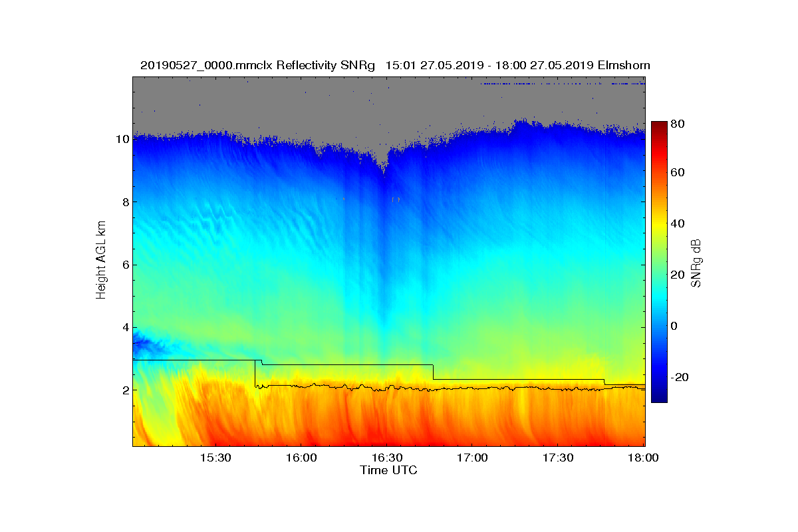Click the height tick label 10
This screenshot has width=798, height=532.
[122, 140]
